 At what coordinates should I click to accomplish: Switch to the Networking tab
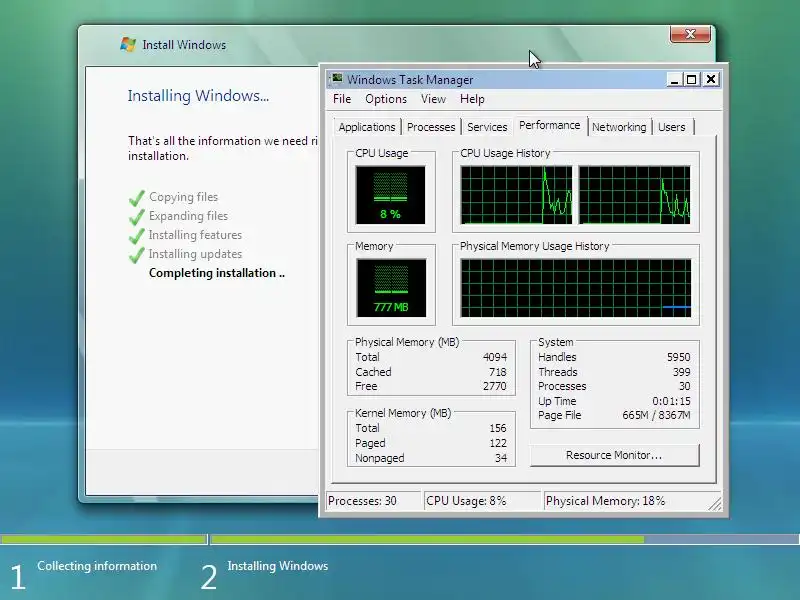click(x=619, y=127)
